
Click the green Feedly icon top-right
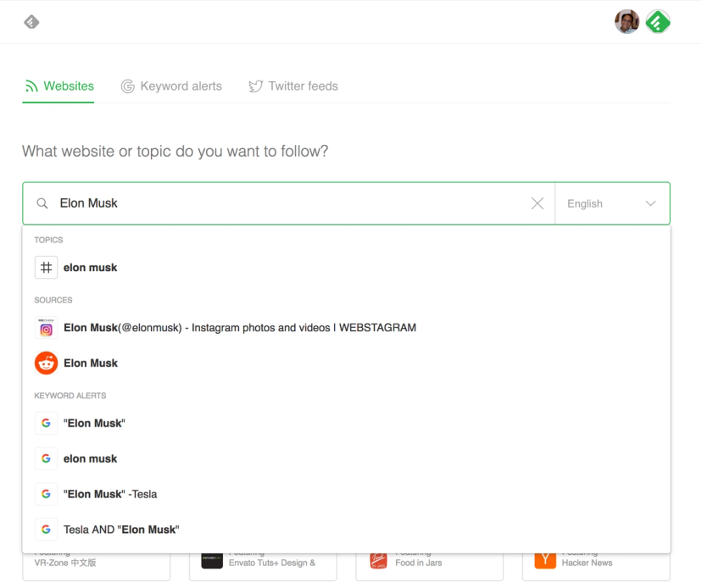tap(659, 21)
